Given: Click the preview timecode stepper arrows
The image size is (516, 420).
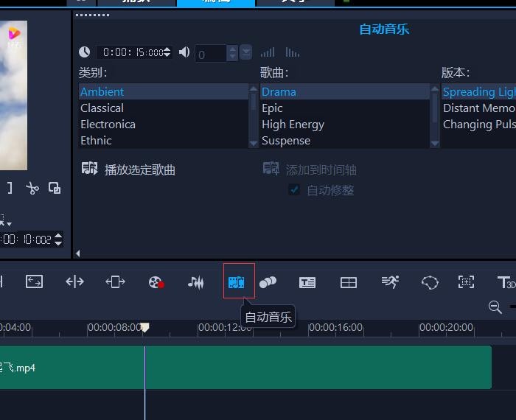Looking at the screenshot, I should point(58,239).
